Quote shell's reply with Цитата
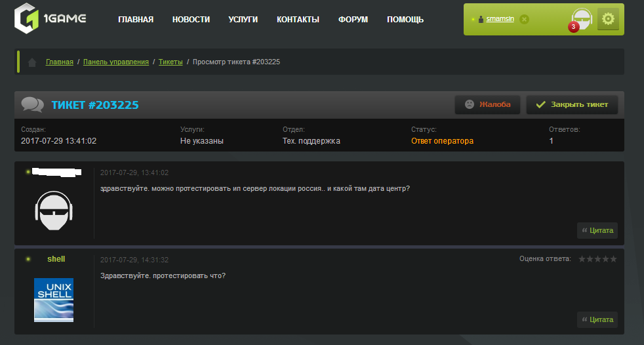Viewport: 644px width, 345px height. coord(597,319)
